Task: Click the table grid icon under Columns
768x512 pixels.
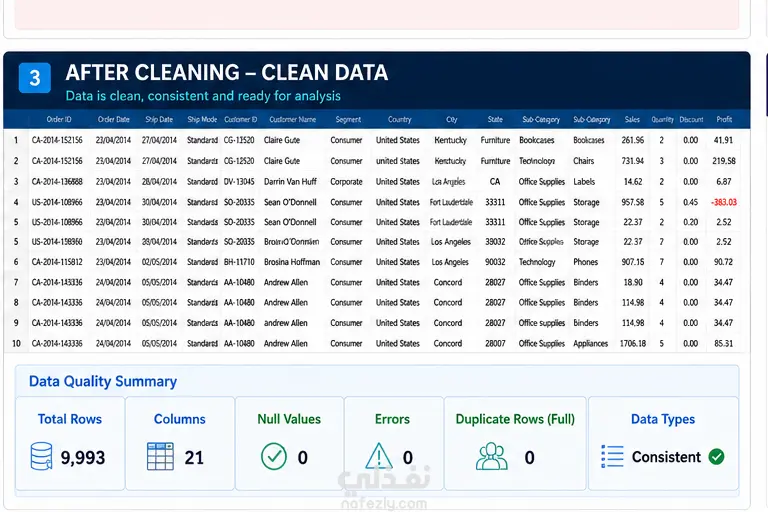Action: [160, 456]
